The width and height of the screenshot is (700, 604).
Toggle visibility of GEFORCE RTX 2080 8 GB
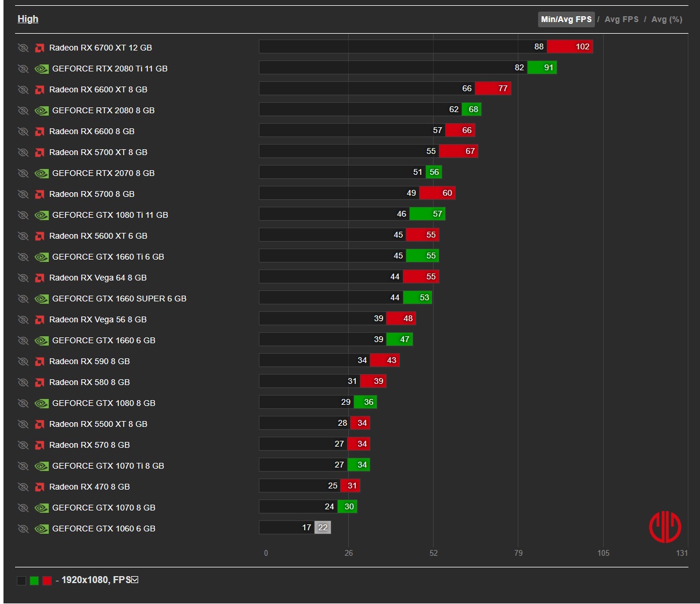click(23, 110)
